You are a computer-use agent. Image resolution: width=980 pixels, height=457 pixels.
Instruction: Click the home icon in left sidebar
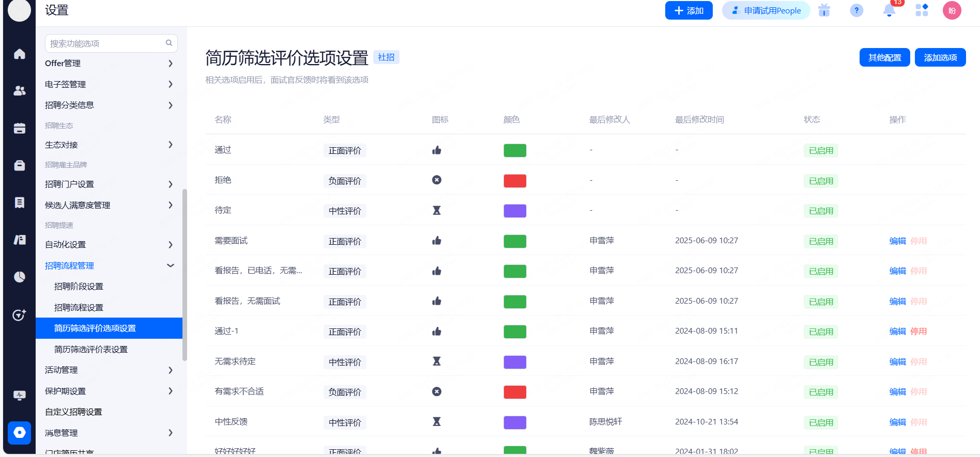20,54
